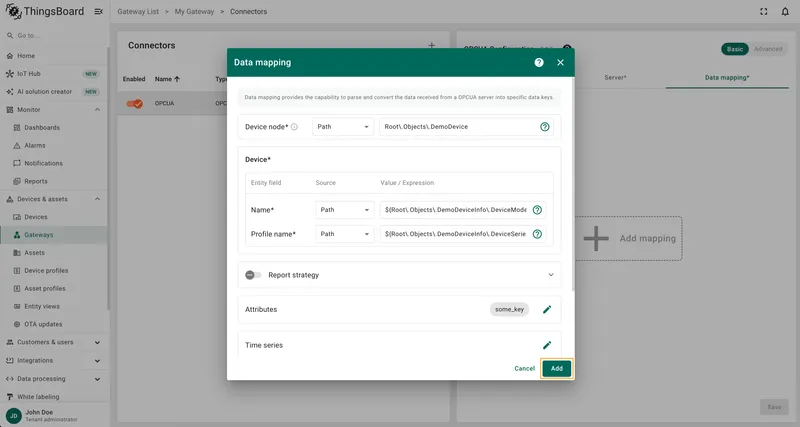Switch to the Server tab
This screenshot has height=427, width=800.
point(615,78)
